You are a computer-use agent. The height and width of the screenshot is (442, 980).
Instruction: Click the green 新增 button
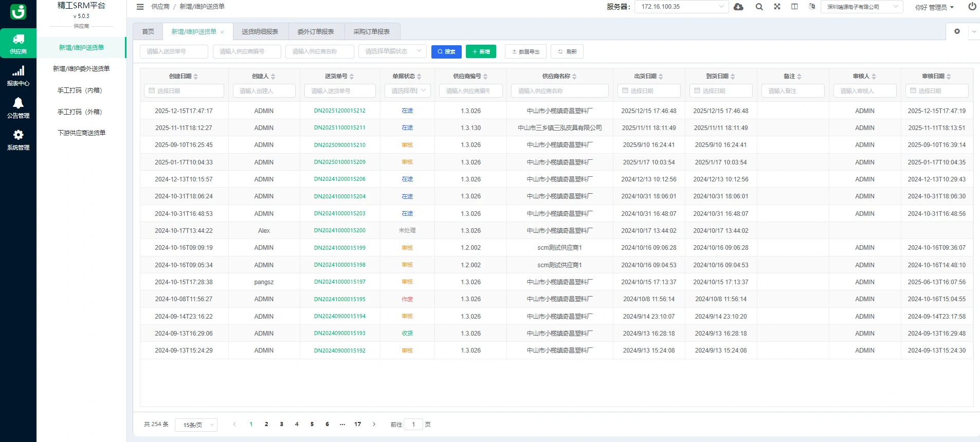(x=481, y=51)
